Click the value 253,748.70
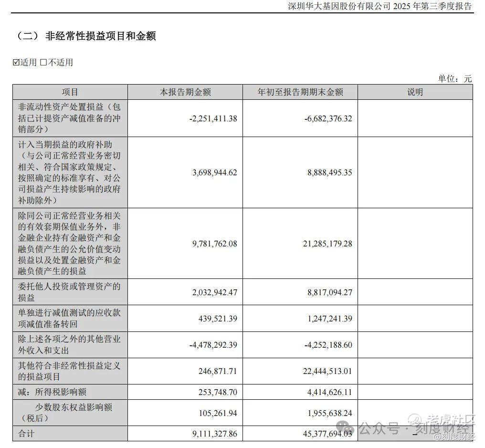Image resolution: width=485 pixels, height=448 pixels. point(218,392)
